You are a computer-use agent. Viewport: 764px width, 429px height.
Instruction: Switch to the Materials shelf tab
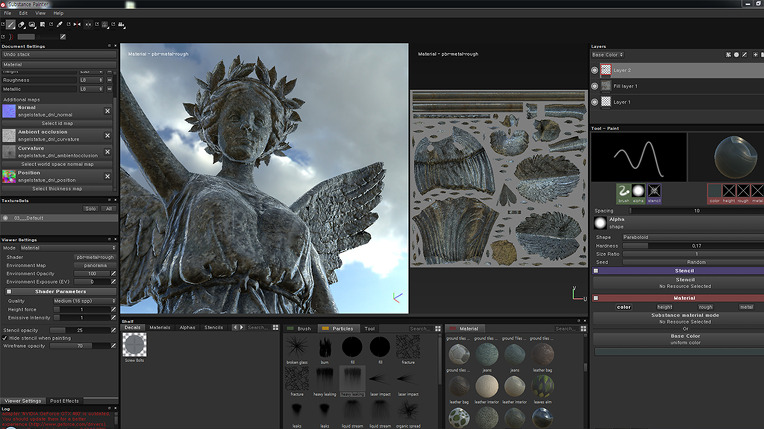159,328
